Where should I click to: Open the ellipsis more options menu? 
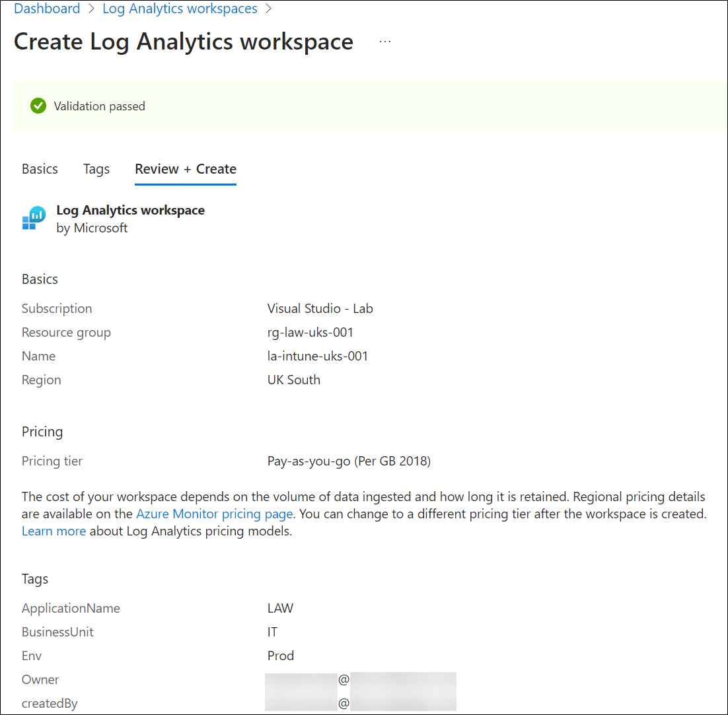coord(385,42)
